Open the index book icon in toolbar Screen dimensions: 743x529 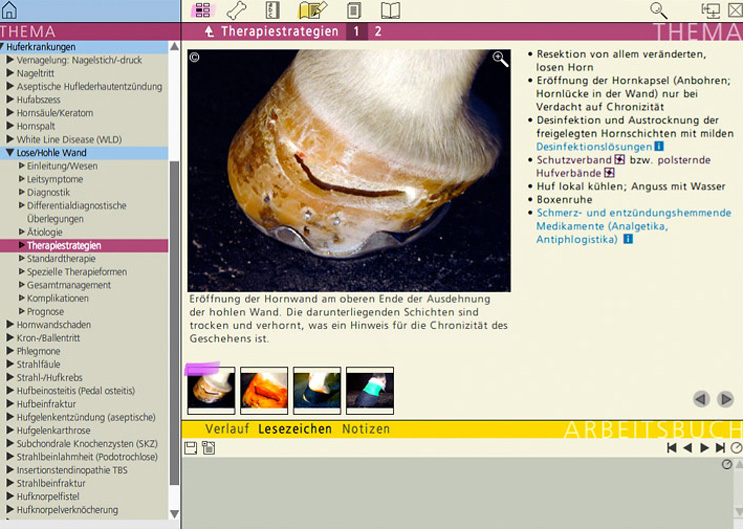pos(272,10)
